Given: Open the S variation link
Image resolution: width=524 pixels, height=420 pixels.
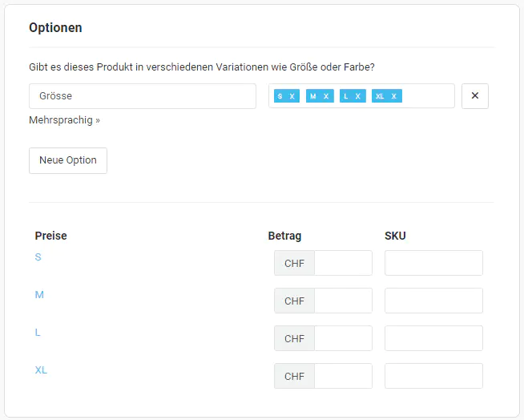Looking at the screenshot, I should [x=38, y=257].
